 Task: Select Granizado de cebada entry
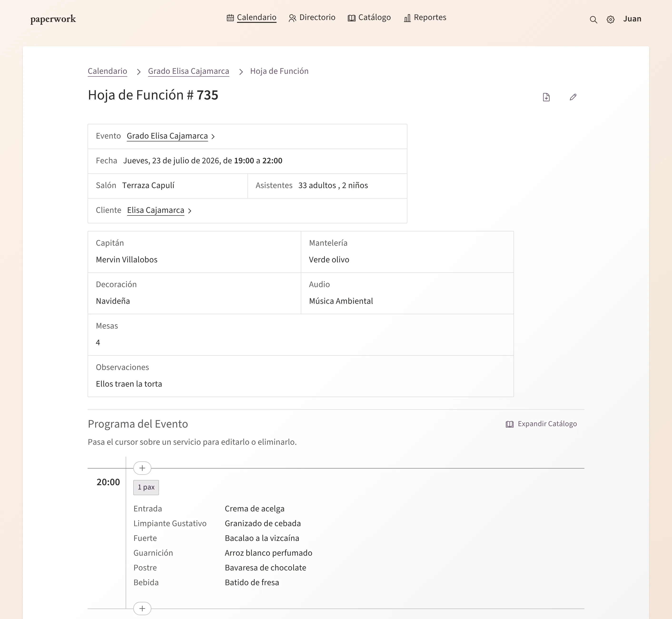[263, 524]
